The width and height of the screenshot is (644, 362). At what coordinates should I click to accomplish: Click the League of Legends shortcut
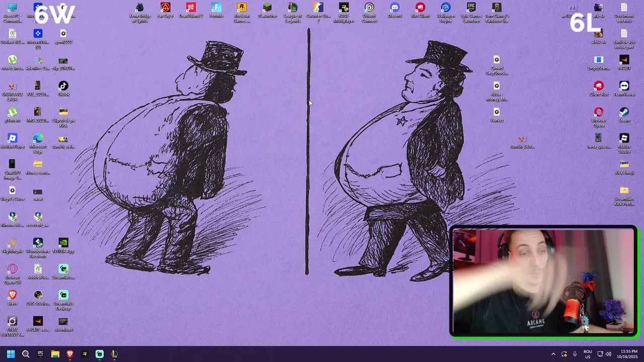coord(293,13)
